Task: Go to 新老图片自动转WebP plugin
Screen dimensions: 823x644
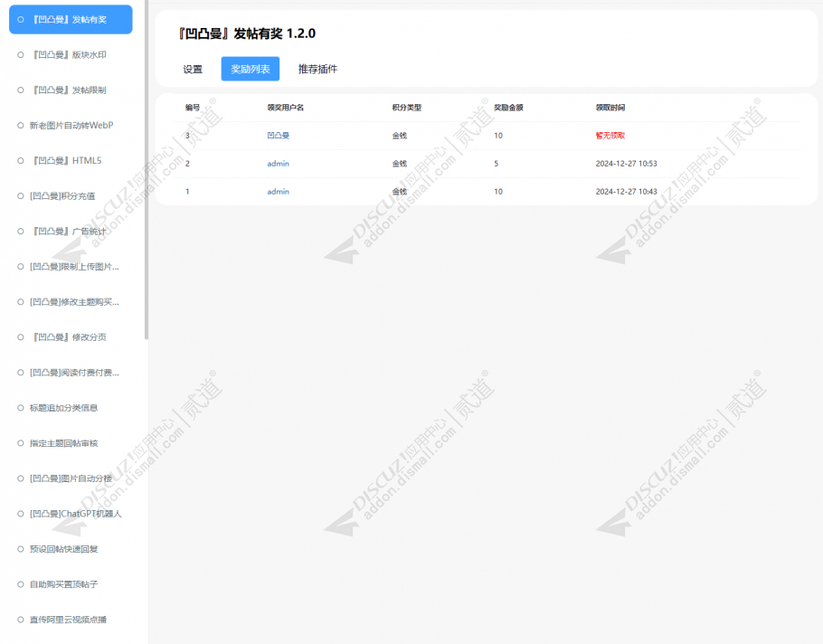Action: (x=71, y=126)
